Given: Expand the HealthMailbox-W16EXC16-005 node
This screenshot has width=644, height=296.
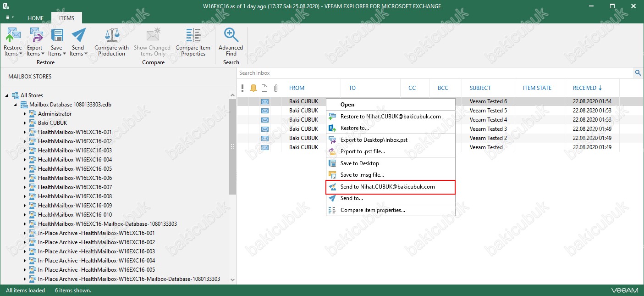Looking at the screenshot, I should click(x=25, y=169).
